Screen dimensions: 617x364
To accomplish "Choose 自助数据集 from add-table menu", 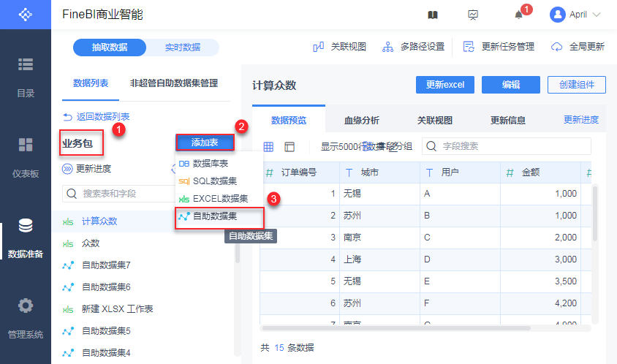I will click(219, 216).
